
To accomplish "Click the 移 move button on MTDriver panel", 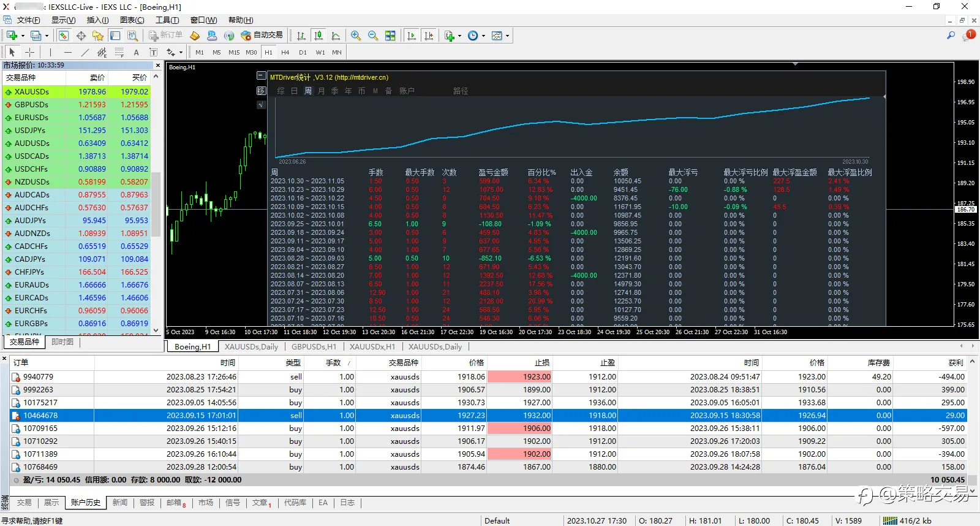I will (261, 91).
